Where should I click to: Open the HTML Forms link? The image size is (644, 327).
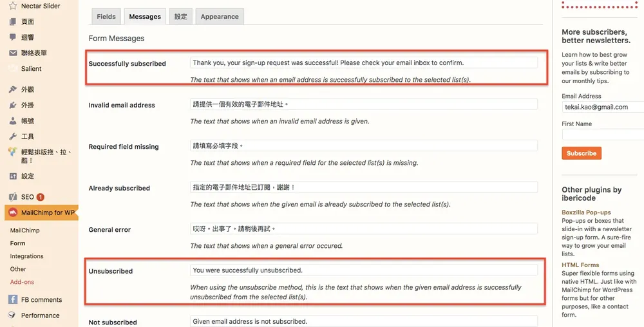[x=580, y=265]
